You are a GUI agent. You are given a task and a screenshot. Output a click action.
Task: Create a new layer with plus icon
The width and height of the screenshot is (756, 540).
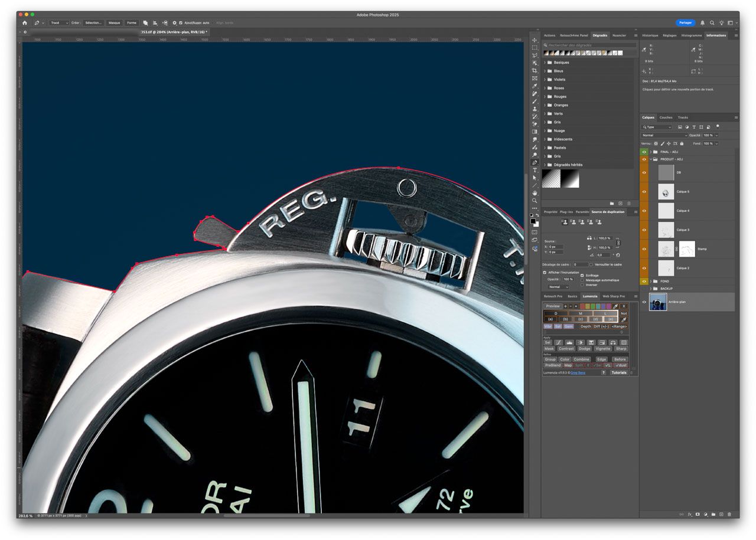click(x=721, y=515)
